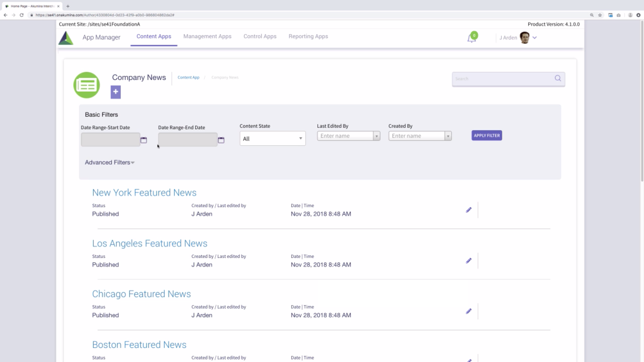Switch to the Reporting Apps tab

pyautogui.click(x=308, y=37)
